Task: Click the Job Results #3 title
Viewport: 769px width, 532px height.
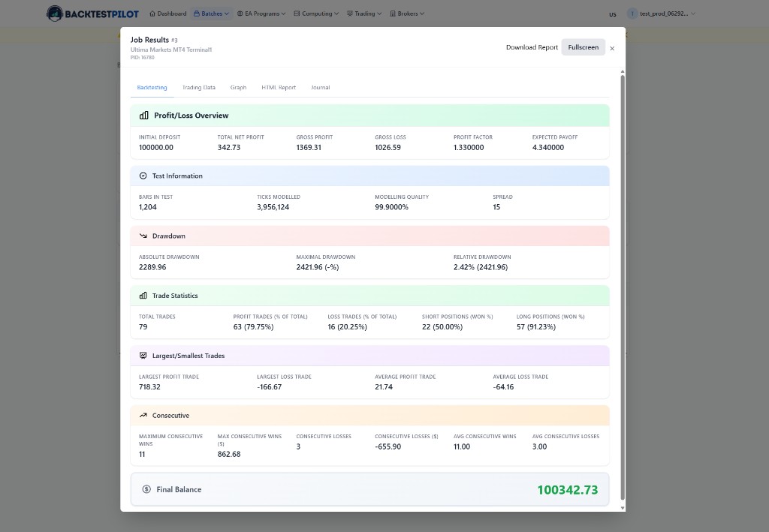Action: point(154,40)
